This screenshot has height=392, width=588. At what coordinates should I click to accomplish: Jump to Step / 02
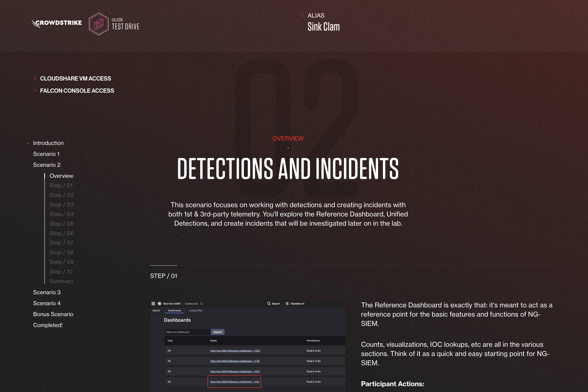61,195
